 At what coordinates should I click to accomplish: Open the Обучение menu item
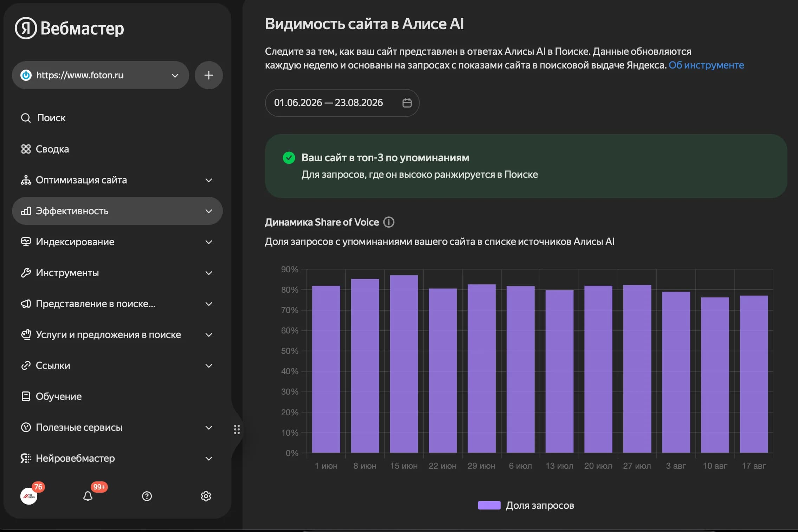pos(117,396)
